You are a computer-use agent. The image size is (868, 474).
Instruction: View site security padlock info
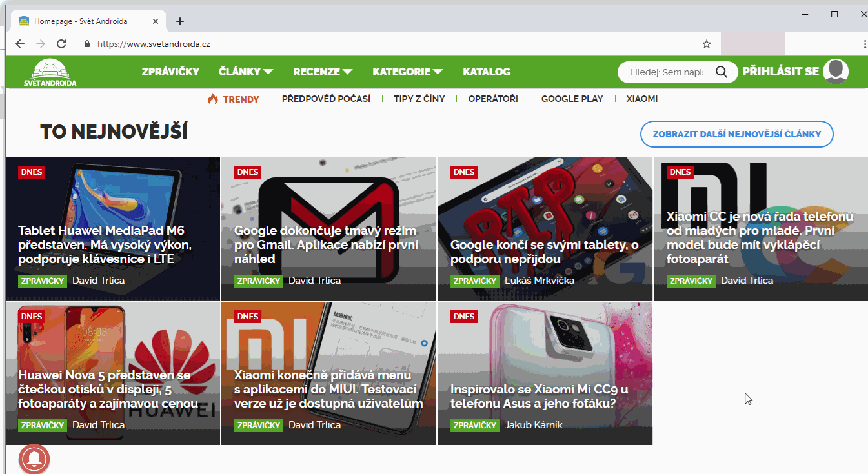click(x=87, y=44)
